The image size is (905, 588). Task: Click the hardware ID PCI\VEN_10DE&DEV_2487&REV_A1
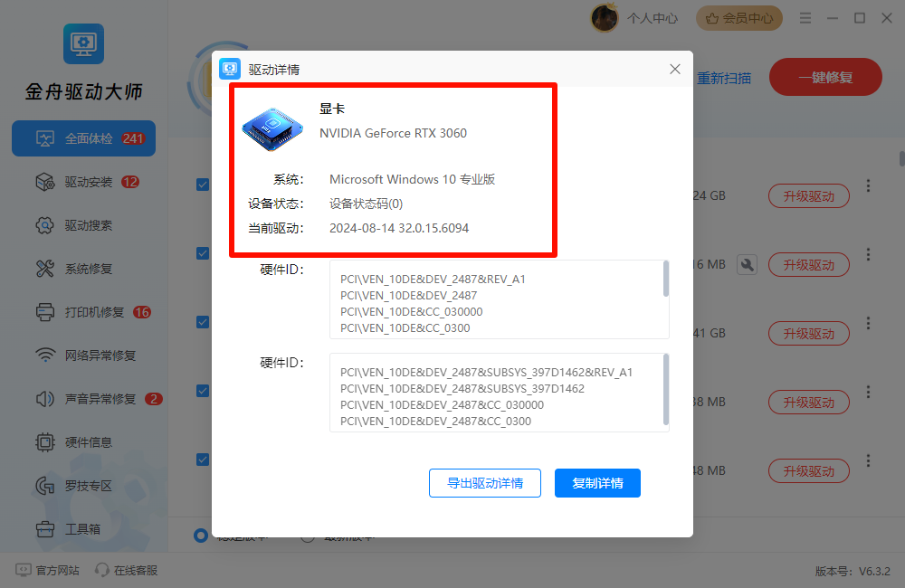pos(433,280)
